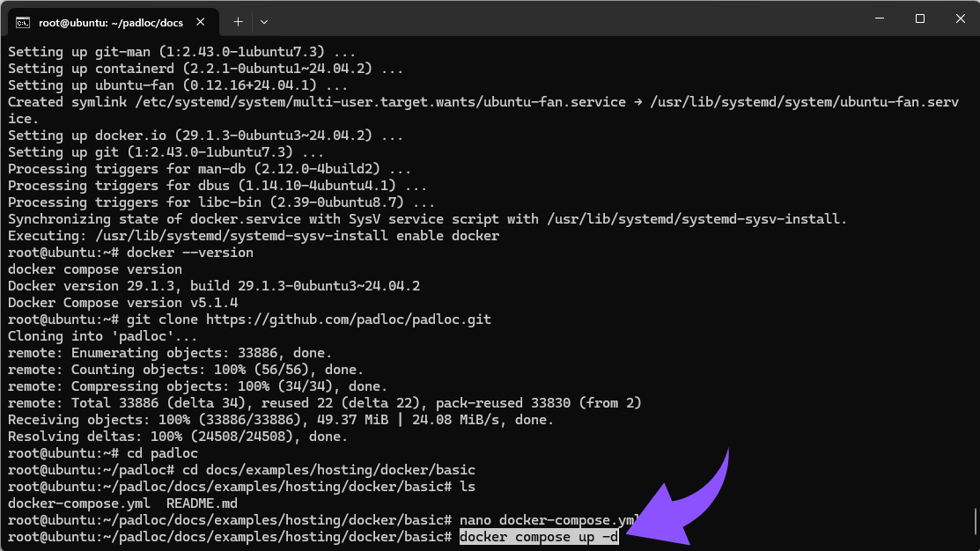
Task: Click the 'docker --version' command text
Action: (190, 253)
